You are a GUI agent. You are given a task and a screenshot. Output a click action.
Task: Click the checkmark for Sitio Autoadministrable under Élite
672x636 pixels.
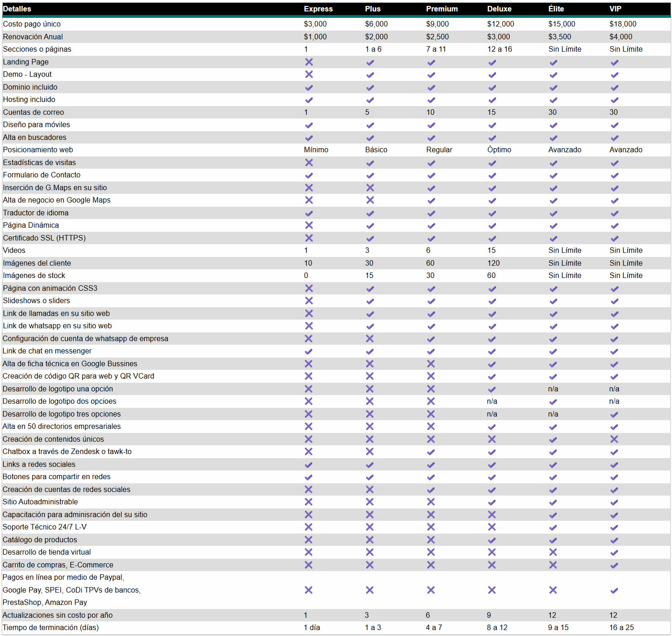click(x=553, y=502)
